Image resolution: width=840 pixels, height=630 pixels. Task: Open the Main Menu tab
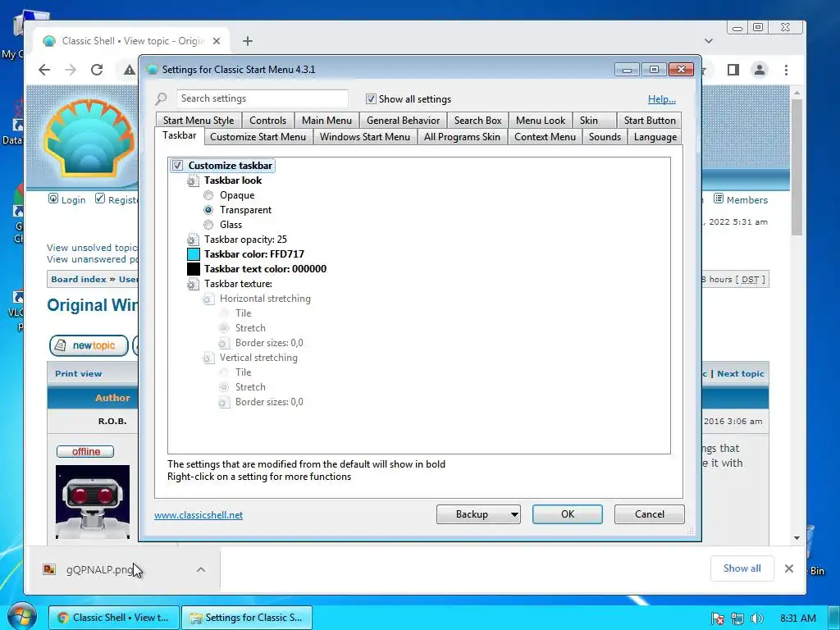pyautogui.click(x=326, y=121)
